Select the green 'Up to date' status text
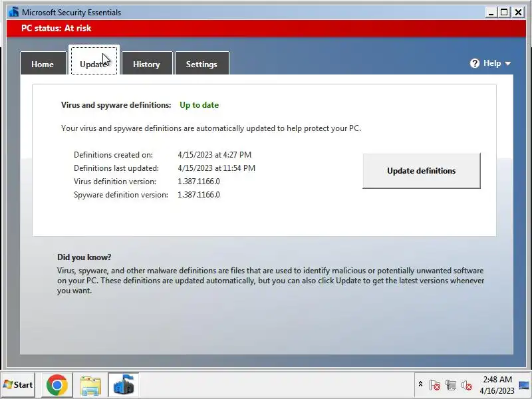 pos(199,105)
